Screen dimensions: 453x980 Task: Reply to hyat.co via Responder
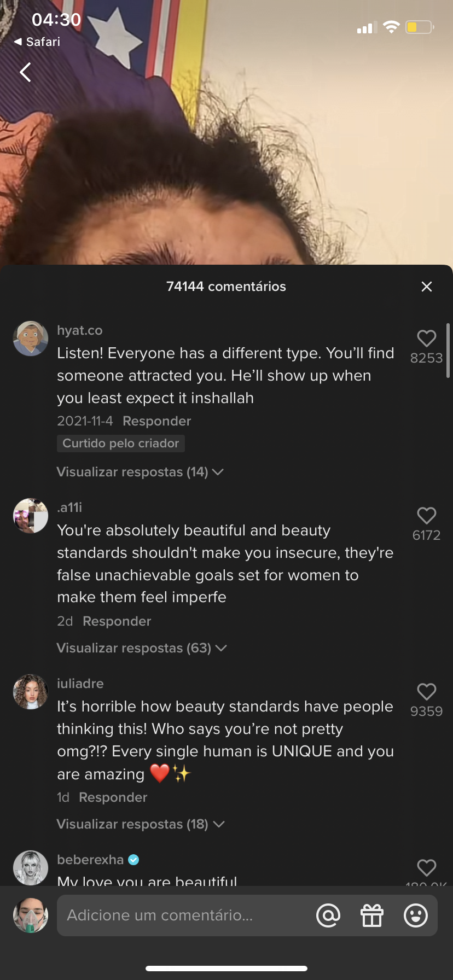click(156, 421)
